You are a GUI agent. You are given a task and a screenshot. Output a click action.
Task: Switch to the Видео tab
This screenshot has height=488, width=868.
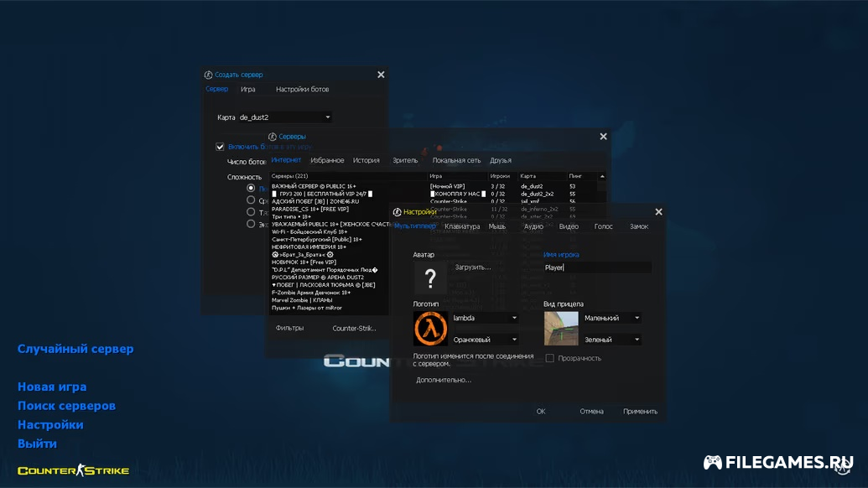[569, 226]
